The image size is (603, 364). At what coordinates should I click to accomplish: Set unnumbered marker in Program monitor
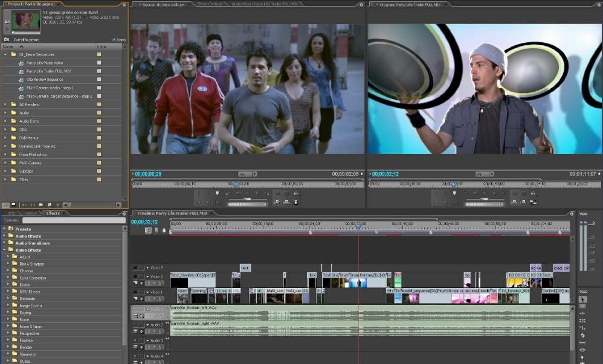454,193
